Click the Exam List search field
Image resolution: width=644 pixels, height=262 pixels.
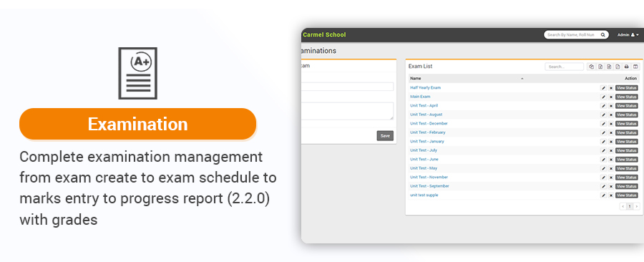point(564,67)
